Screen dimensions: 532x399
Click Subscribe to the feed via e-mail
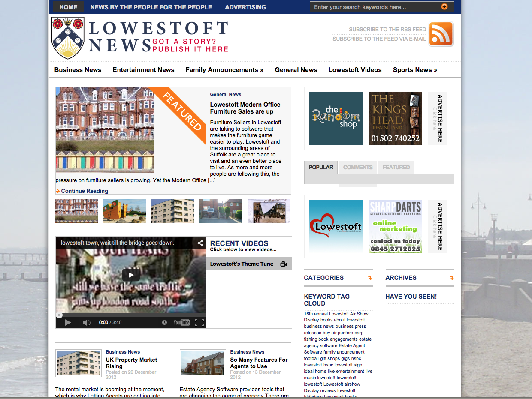pos(379,39)
